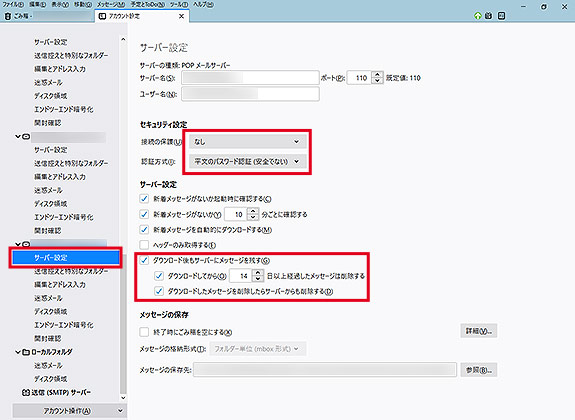Open the ファイル menu

[13, 4]
